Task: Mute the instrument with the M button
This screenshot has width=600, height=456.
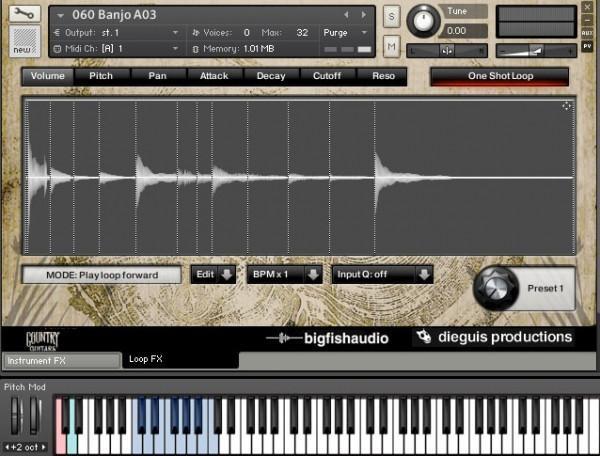Action: click(x=391, y=46)
